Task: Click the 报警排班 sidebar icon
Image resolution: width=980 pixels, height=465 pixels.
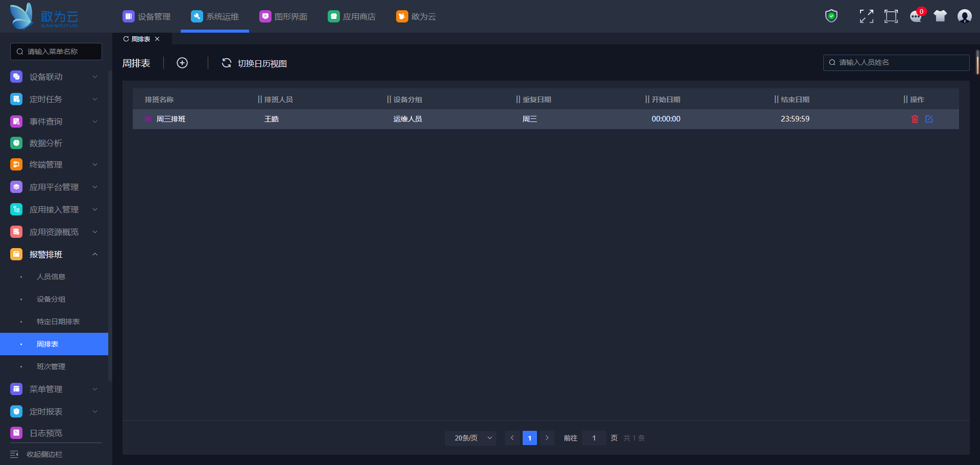Action: (x=16, y=254)
